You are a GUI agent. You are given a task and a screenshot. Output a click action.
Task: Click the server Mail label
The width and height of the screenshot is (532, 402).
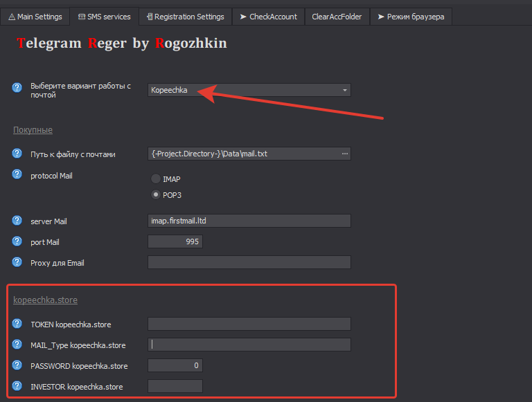(49, 221)
